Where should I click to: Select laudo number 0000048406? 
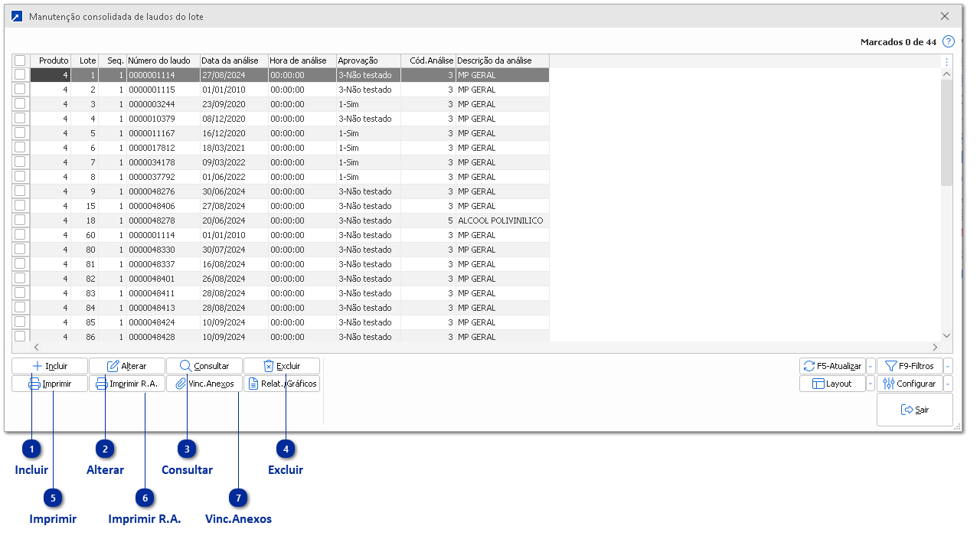coord(163,206)
